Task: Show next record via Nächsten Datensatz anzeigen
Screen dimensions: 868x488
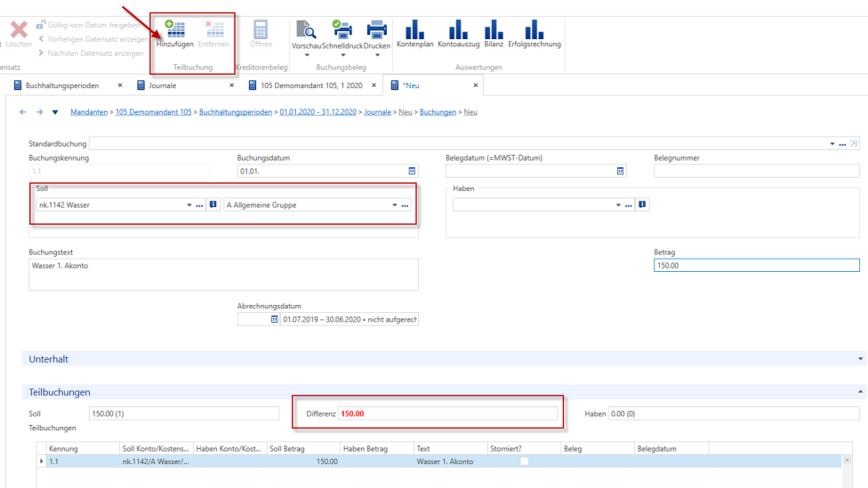Action: point(91,53)
